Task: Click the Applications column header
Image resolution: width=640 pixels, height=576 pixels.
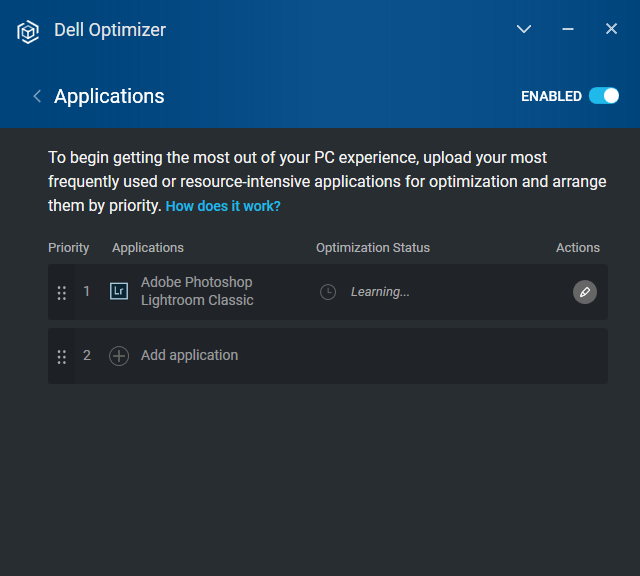Action: 148,248
